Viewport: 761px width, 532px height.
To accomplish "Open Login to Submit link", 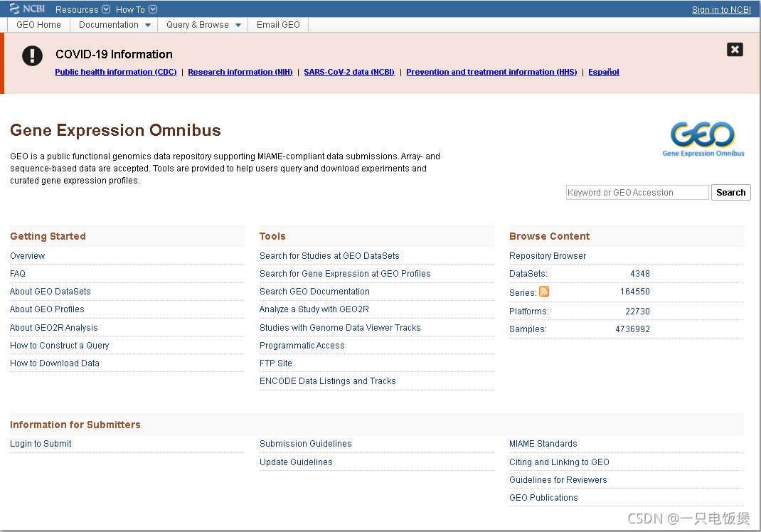I will [41, 444].
